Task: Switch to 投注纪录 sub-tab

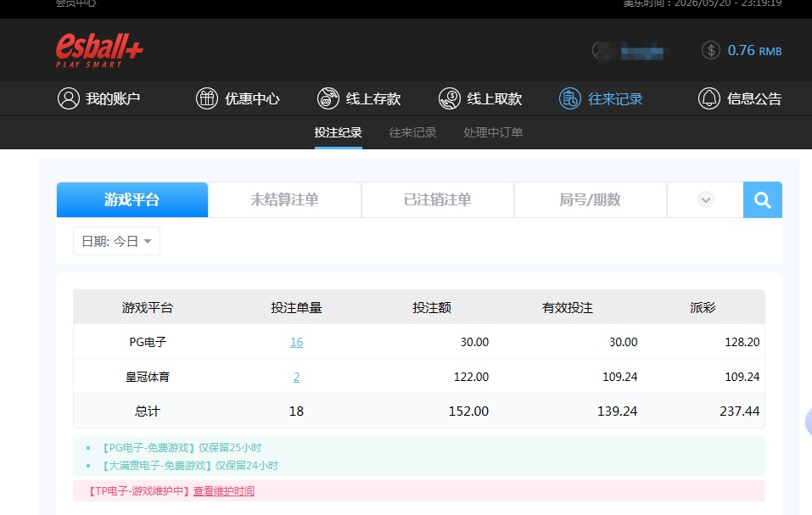Action: 339,132
